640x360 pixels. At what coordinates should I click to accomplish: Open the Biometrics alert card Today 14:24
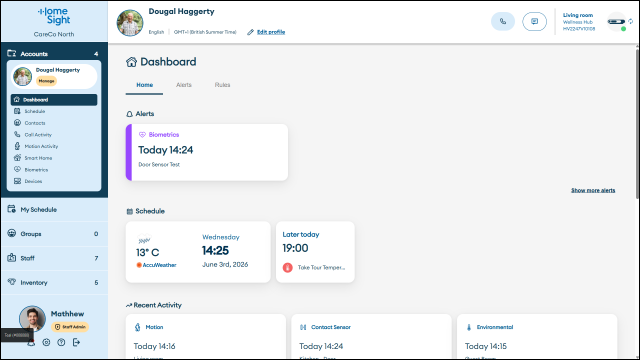tap(207, 152)
